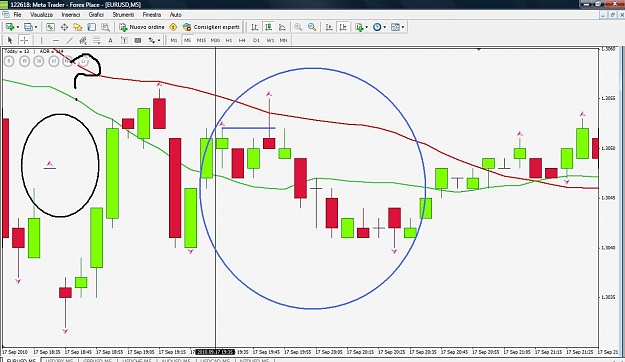
Task: Open the Finestra menu
Action: tap(152, 15)
